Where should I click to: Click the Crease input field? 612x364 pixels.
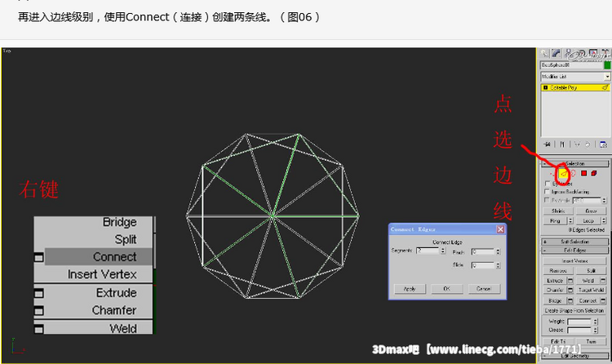pos(580,330)
